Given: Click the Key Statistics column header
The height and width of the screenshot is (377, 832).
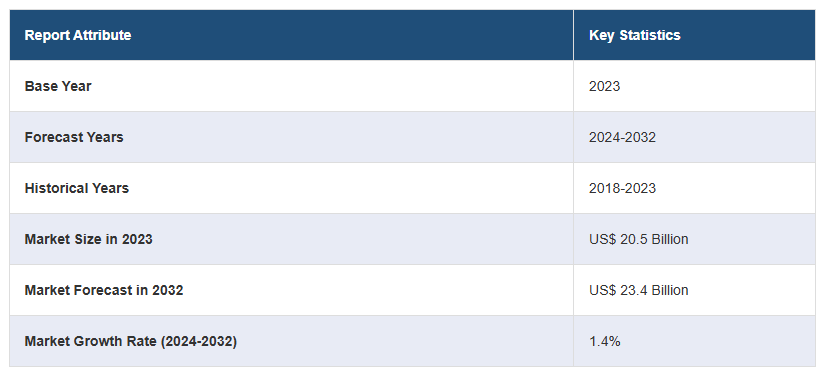Looking at the screenshot, I should [x=635, y=35].
